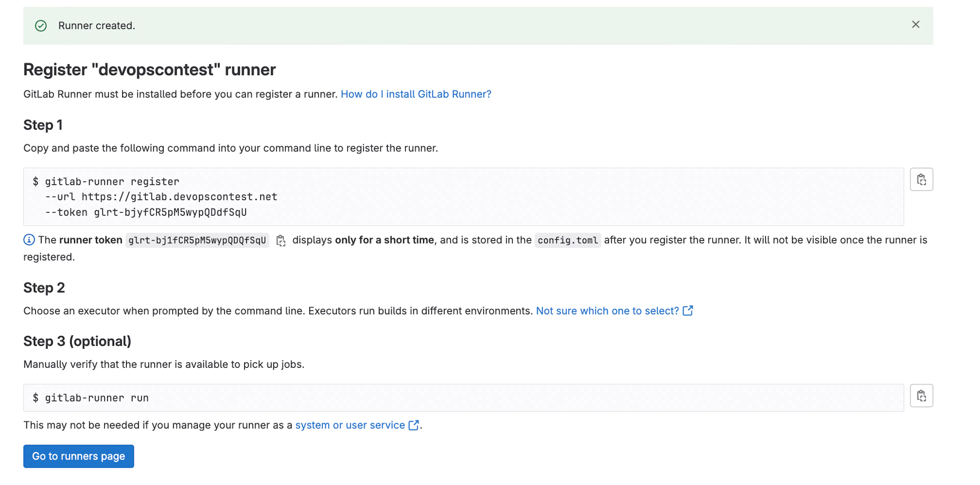Click external link icon after system service link
Image resolution: width=980 pixels, height=485 pixels.
tap(413, 425)
